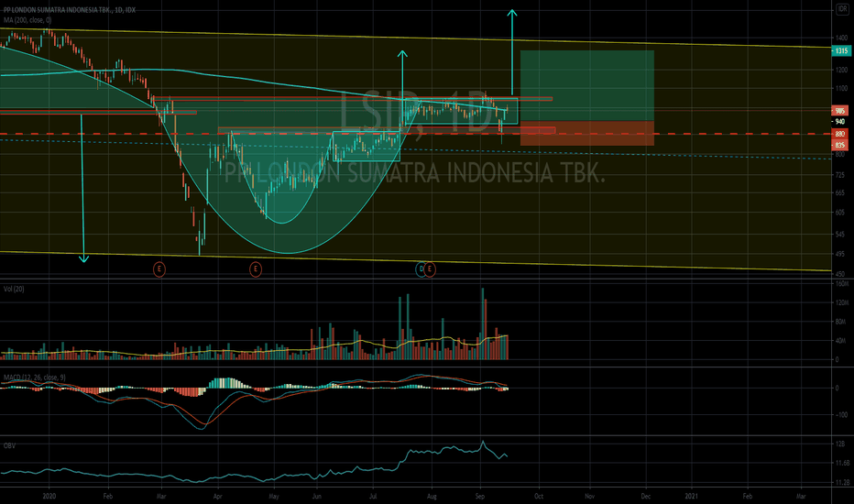Click the 80M volume axis label
The image size is (854, 504).
click(x=840, y=322)
